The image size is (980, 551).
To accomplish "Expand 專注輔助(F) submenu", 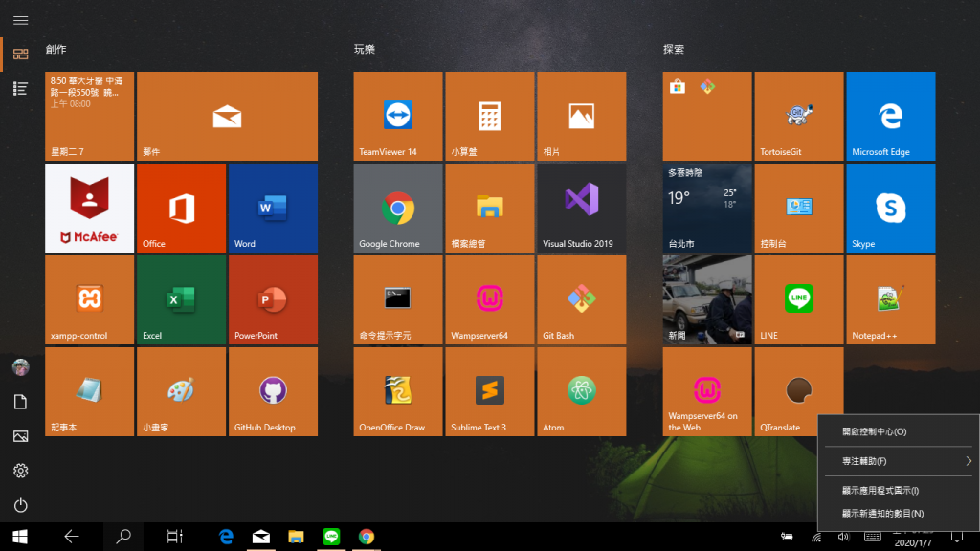I will coord(898,461).
